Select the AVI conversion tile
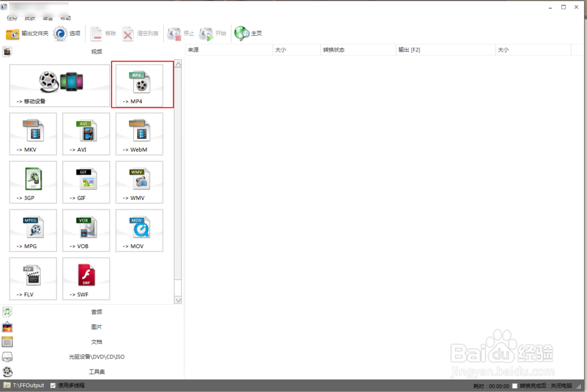 pyautogui.click(x=86, y=134)
